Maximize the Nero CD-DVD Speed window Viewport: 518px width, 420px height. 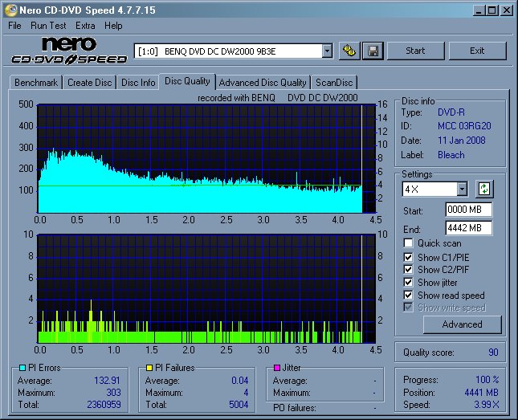pyautogui.click(x=492, y=10)
